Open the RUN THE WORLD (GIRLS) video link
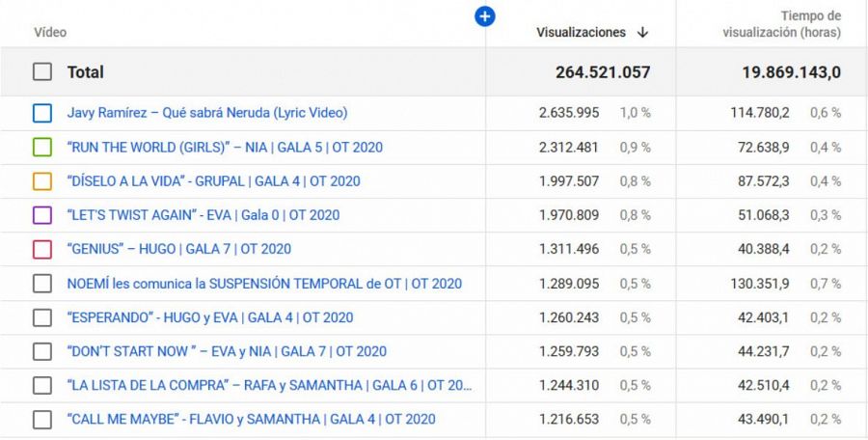 pyautogui.click(x=227, y=147)
